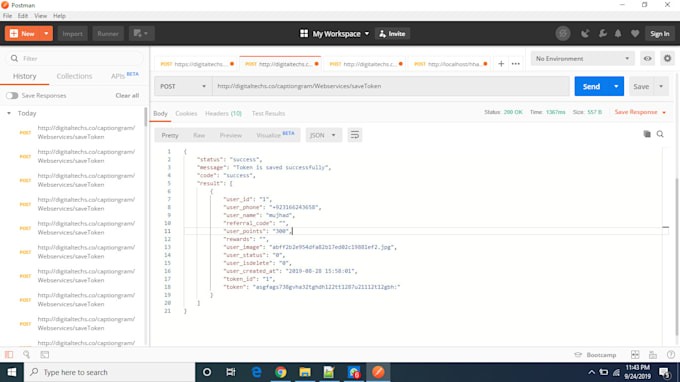Open Bootcamp in the status bar
The width and height of the screenshot is (680, 382).
tap(595, 355)
